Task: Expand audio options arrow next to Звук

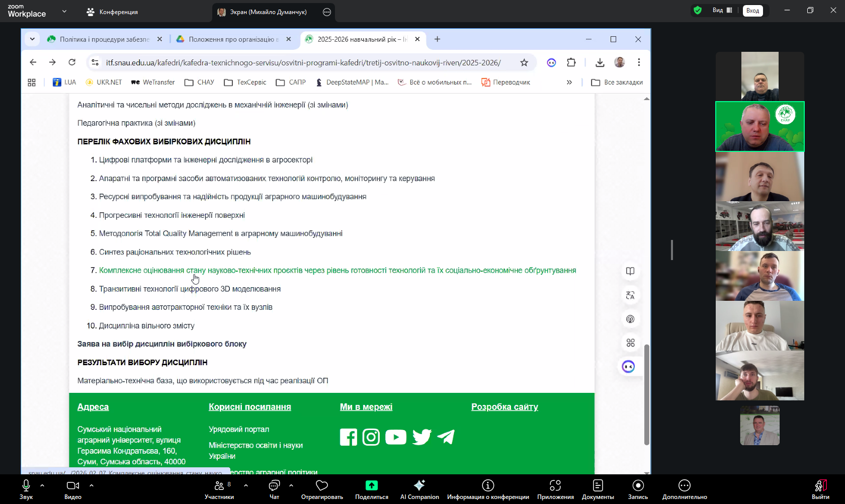Action: [42, 485]
